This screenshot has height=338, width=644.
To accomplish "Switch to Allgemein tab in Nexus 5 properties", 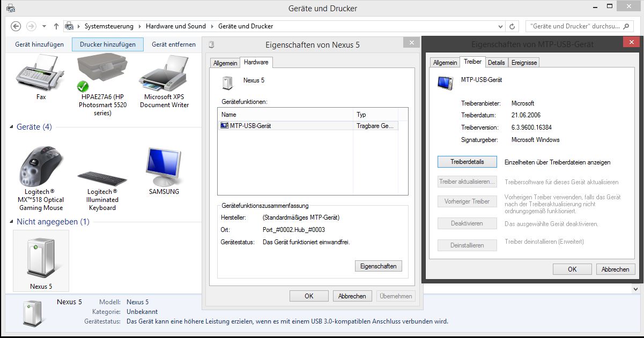I will pos(225,63).
